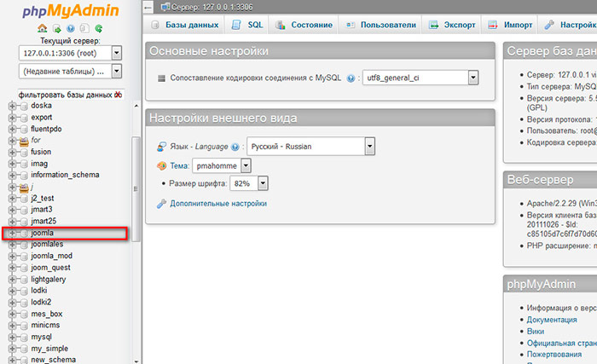Click the export database icon in tree
This screenshot has width=597, height=364.
(x=24, y=118)
